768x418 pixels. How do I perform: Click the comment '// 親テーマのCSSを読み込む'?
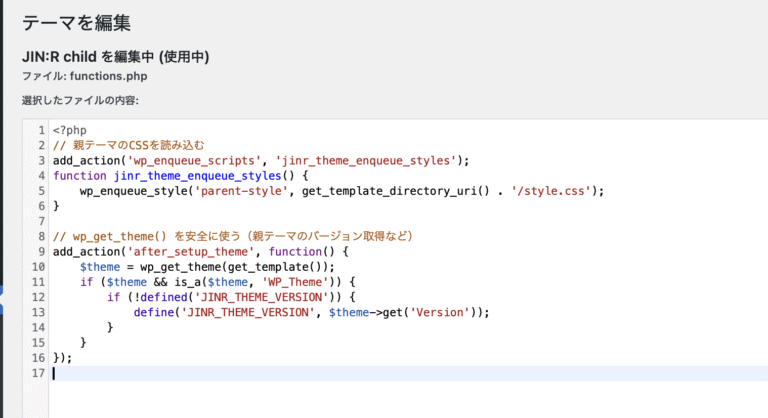[x=128, y=146]
